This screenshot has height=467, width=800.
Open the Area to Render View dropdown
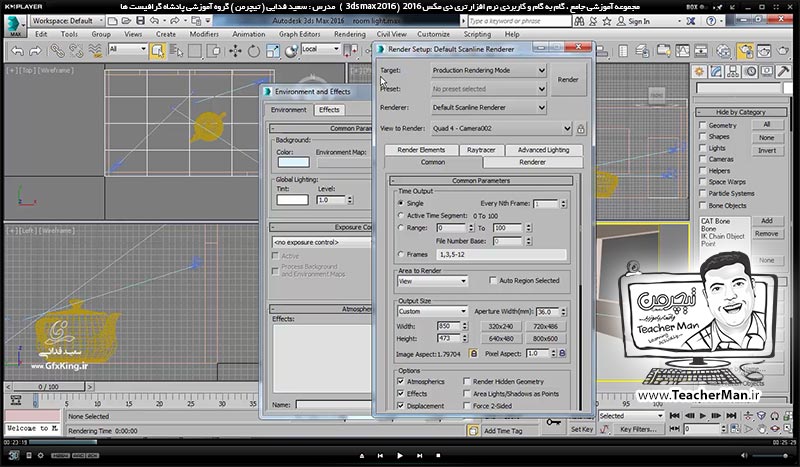(x=432, y=281)
